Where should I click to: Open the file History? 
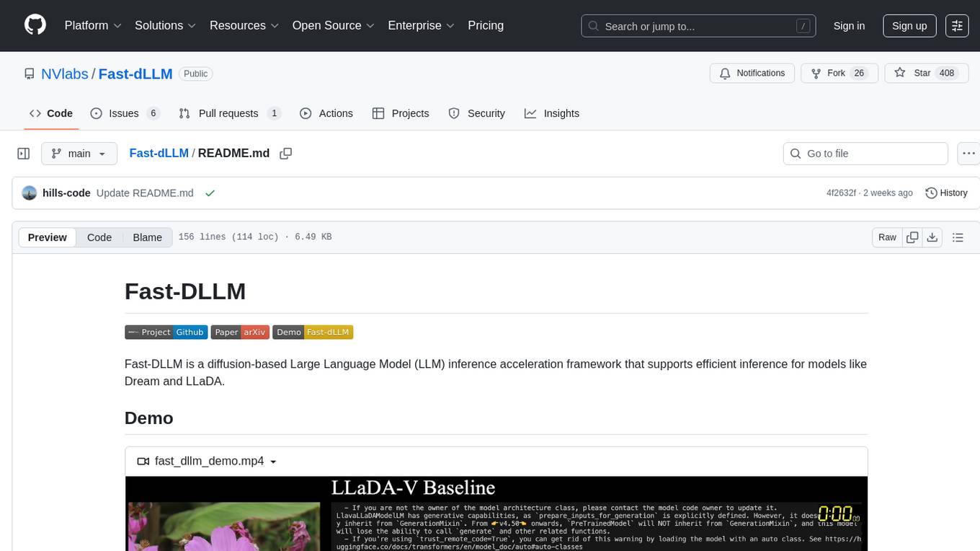point(946,193)
